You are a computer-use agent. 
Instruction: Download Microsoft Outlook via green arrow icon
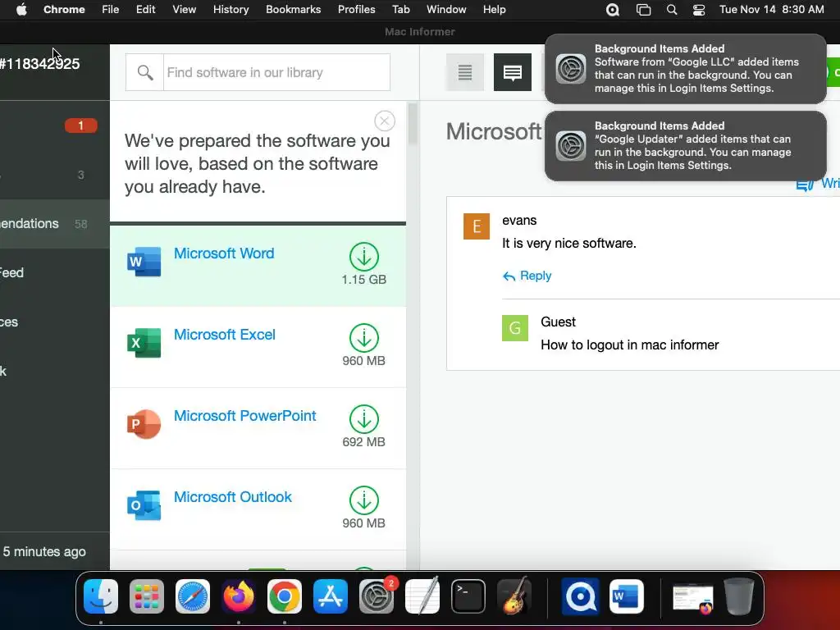[x=364, y=500]
